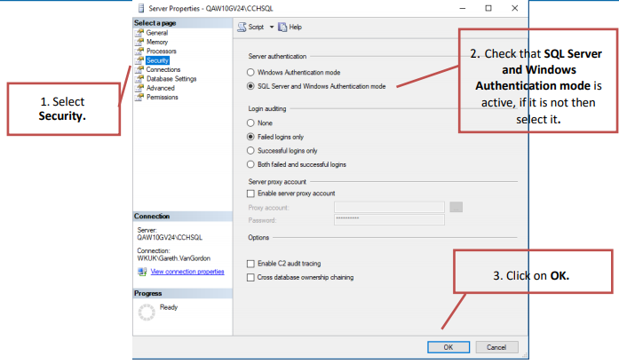The height and width of the screenshot is (364, 619).
Task: Click the server name QAW10GV24\CCHSQL text
Action: click(x=170, y=237)
